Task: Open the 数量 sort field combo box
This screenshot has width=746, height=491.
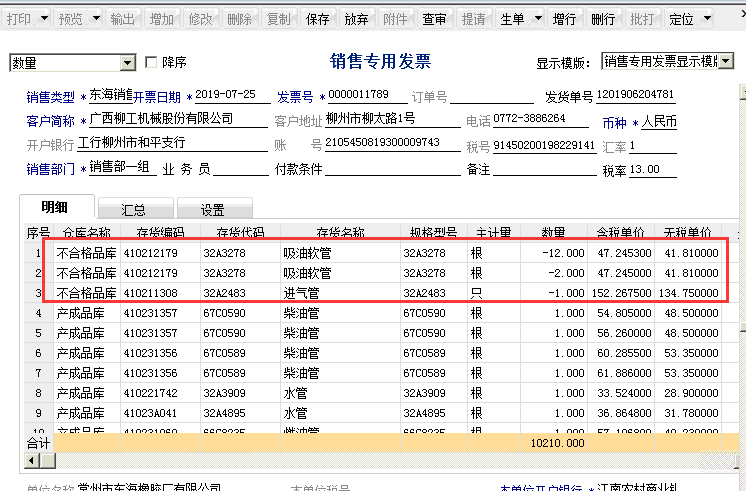Action: coord(73,63)
